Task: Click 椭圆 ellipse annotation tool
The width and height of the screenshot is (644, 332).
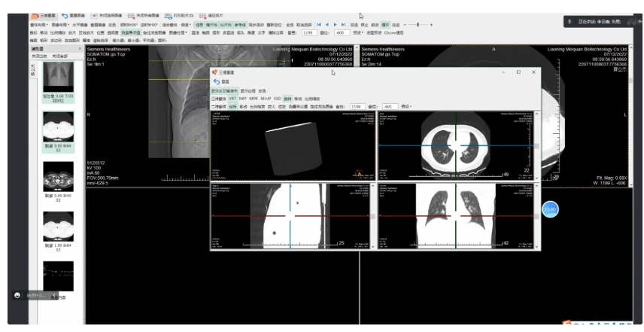Action: click(x=206, y=32)
